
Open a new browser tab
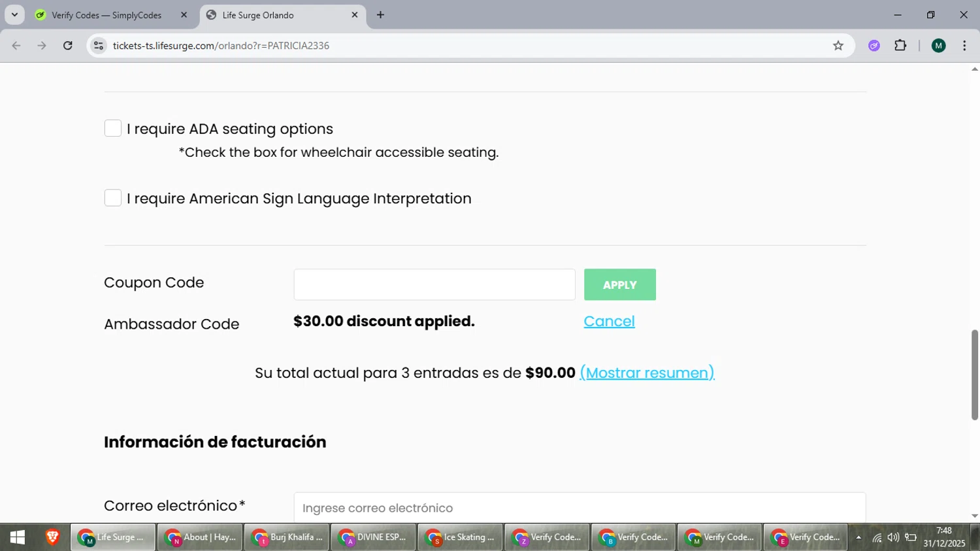point(380,14)
